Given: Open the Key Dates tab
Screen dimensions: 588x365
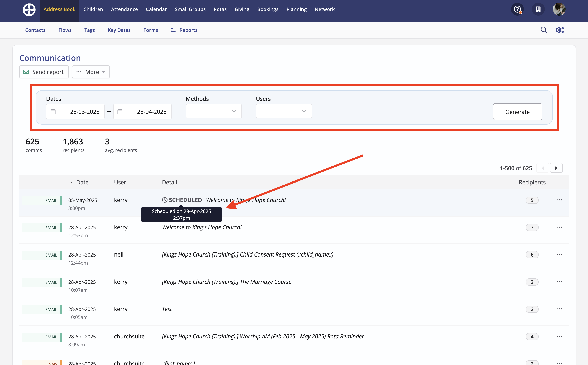Looking at the screenshot, I should [119, 30].
